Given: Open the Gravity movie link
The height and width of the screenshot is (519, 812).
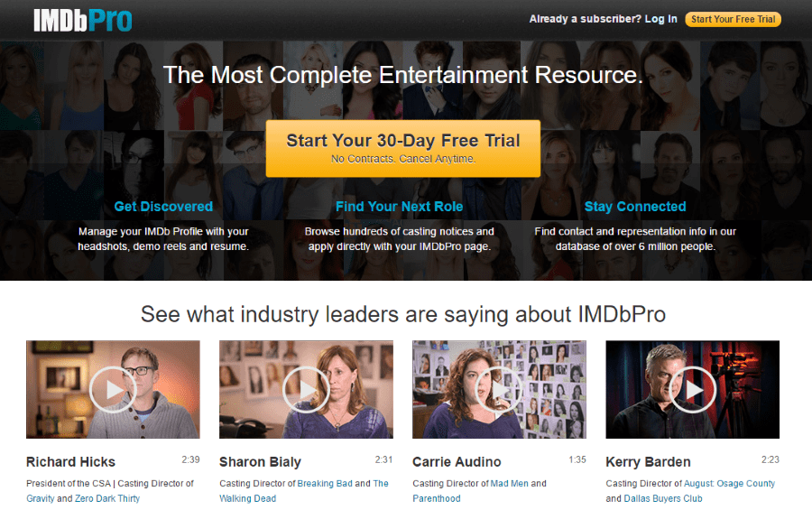Looking at the screenshot, I should (41, 499).
